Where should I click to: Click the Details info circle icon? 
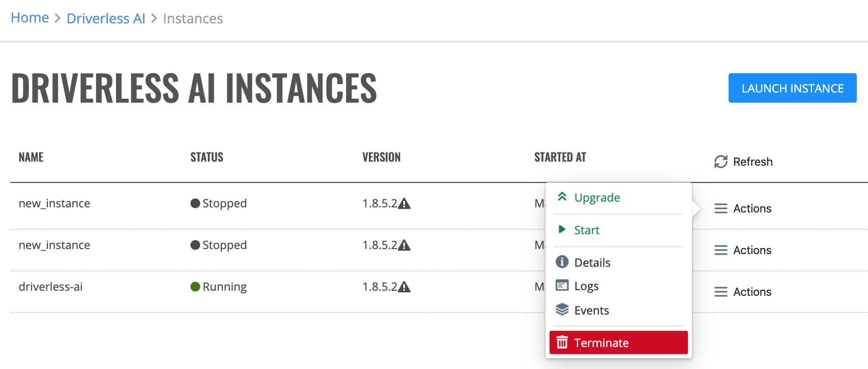click(562, 262)
